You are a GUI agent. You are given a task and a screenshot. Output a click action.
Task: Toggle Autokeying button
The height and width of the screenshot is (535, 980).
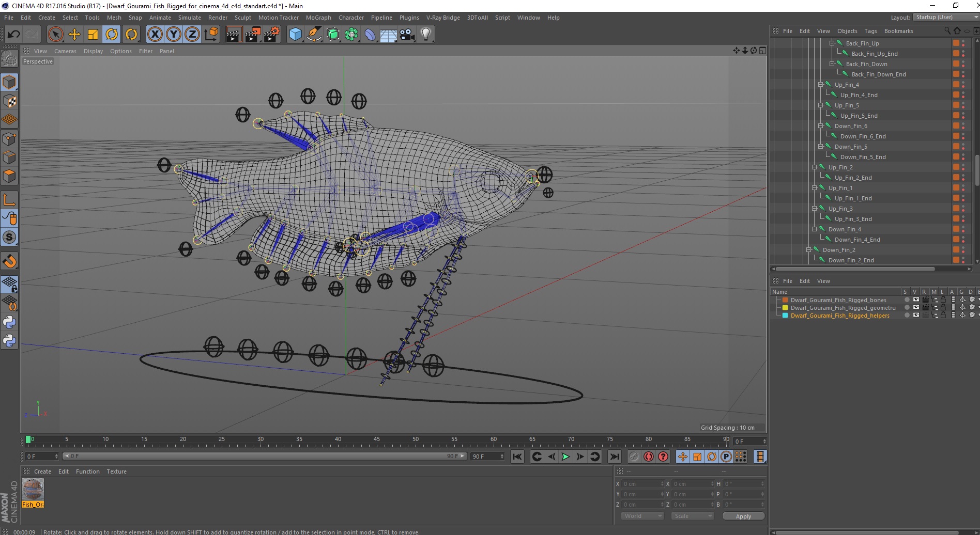pyautogui.click(x=648, y=457)
